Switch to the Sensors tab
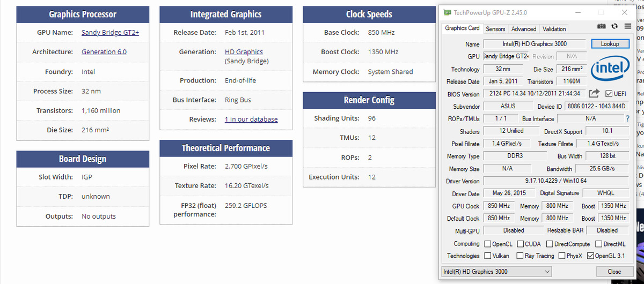 pos(495,29)
